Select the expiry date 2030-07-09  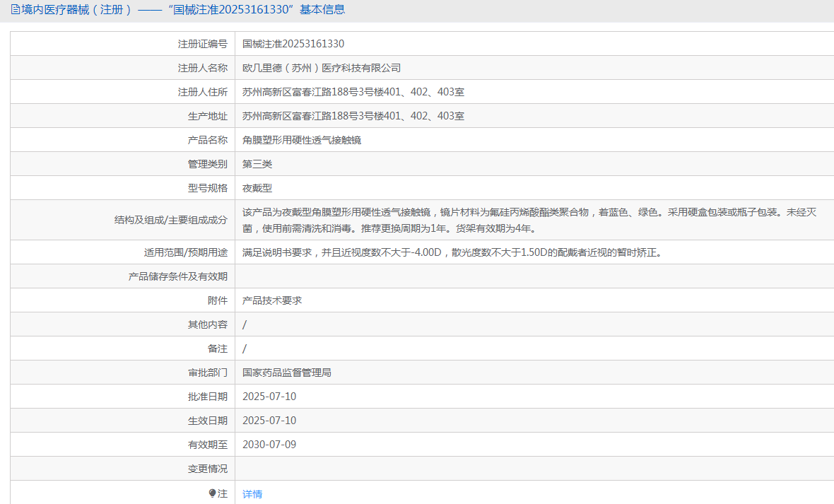[x=269, y=445]
